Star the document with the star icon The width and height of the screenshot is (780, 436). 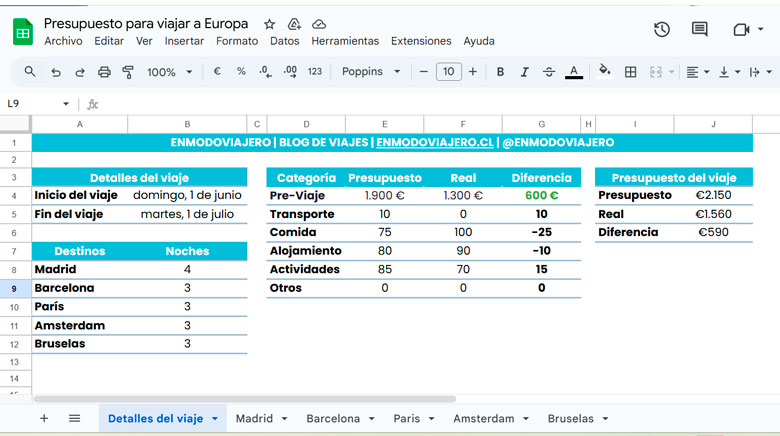[269, 24]
